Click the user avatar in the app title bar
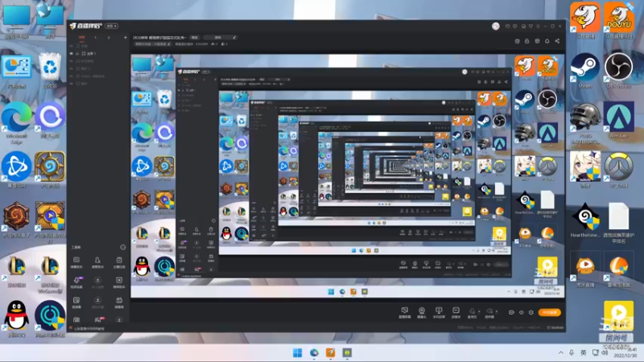This screenshot has width=644, height=362. click(496, 27)
